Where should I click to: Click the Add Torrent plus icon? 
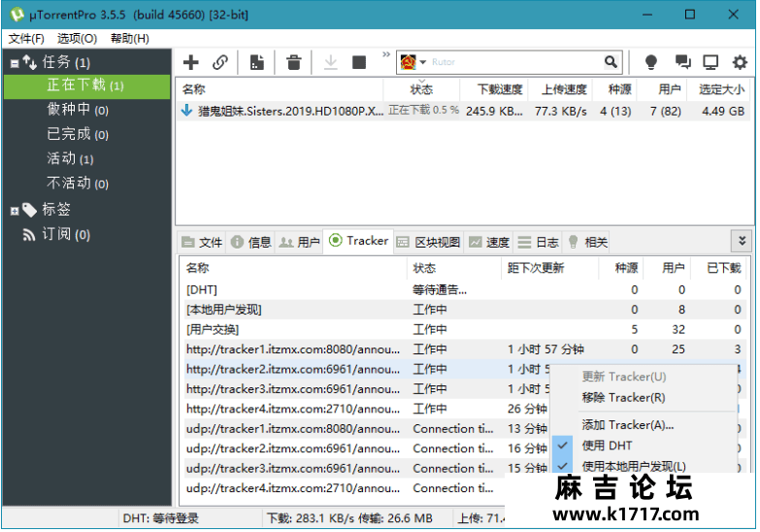click(191, 62)
